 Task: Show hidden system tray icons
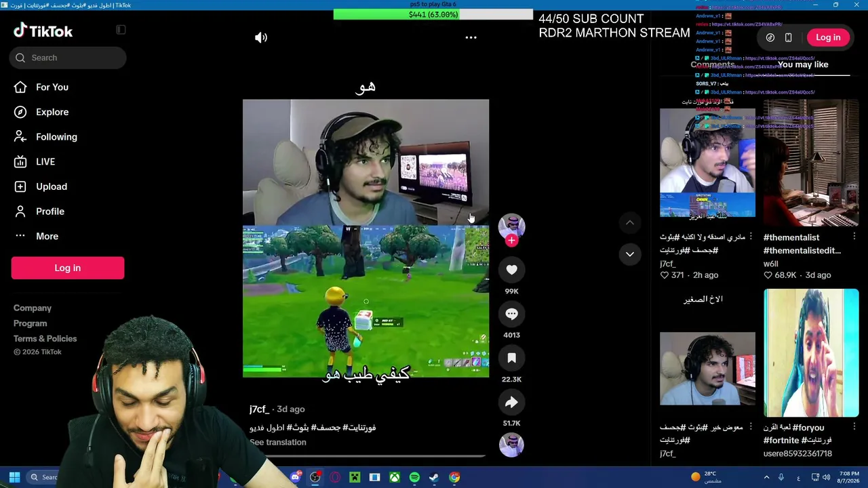767,477
